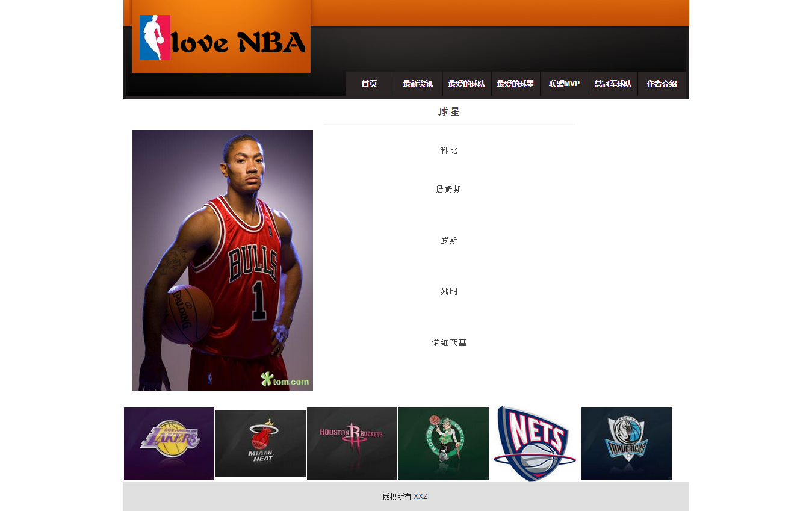812x511 pixels.
Task: Open the 总冠军球队 menu item
Action: 613,84
